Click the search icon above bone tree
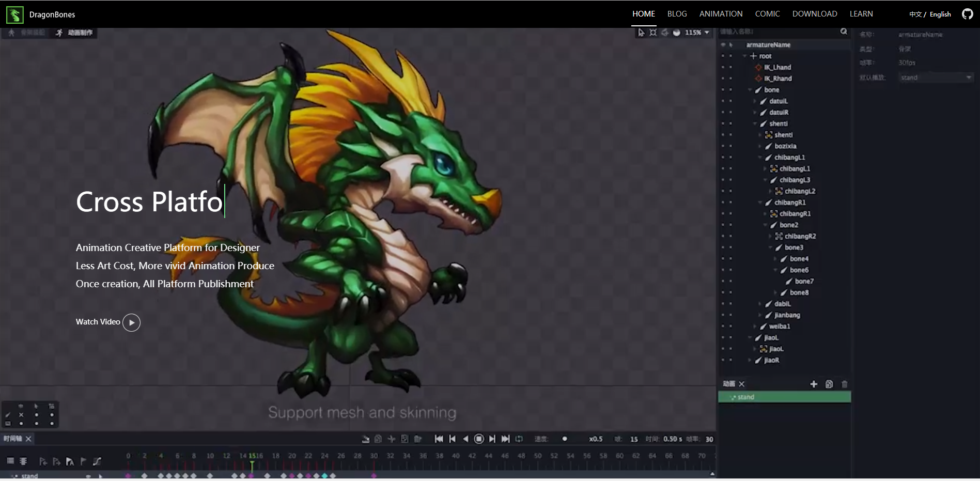This screenshot has width=980, height=481. click(844, 32)
